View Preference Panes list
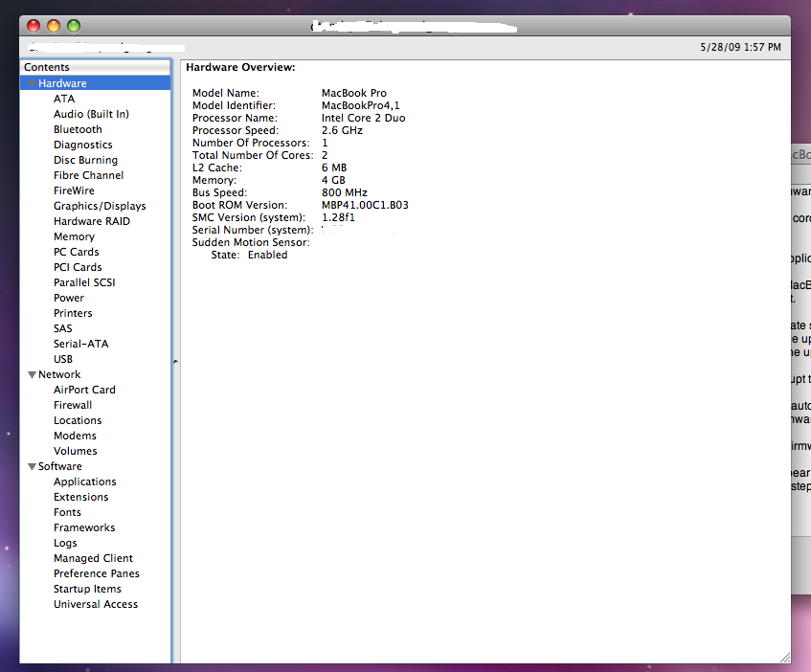Screen dimensions: 811x672 pyautogui.click(x=96, y=573)
